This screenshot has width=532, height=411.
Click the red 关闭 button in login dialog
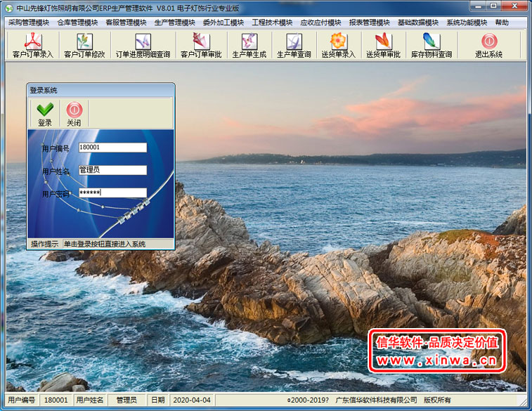74,114
